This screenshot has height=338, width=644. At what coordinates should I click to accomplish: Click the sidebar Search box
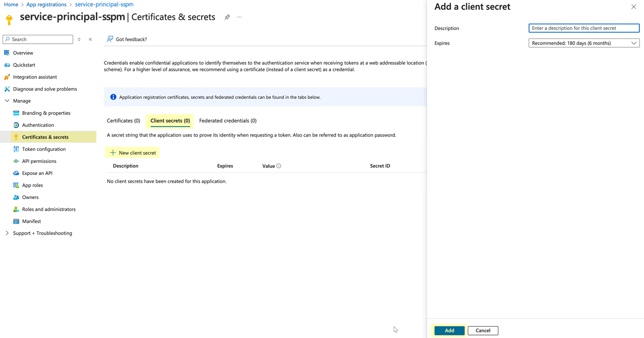coord(38,39)
